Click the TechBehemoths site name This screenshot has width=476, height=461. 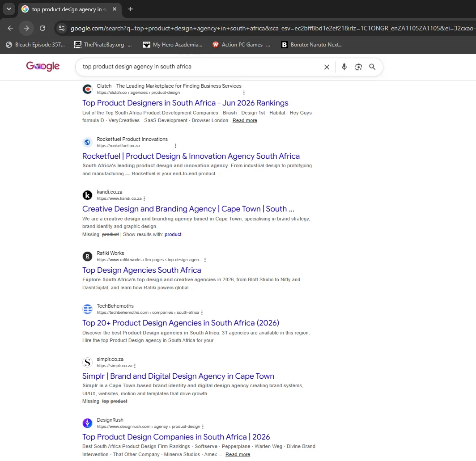click(115, 306)
